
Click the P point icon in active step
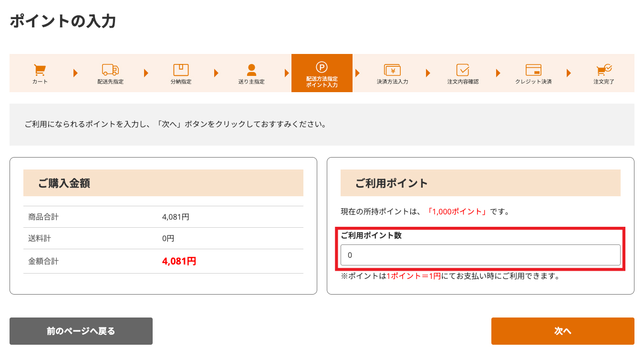[322, 67]
